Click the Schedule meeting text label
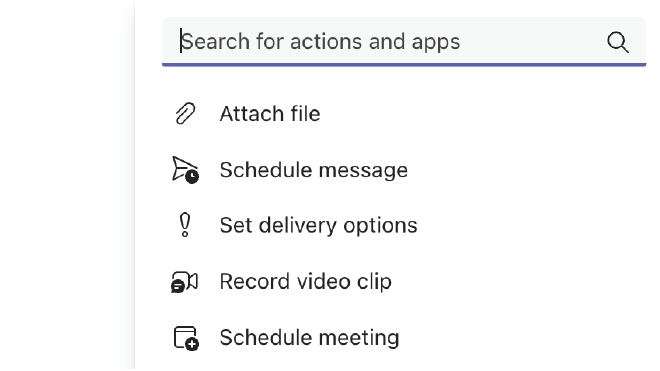 [309, 338]
